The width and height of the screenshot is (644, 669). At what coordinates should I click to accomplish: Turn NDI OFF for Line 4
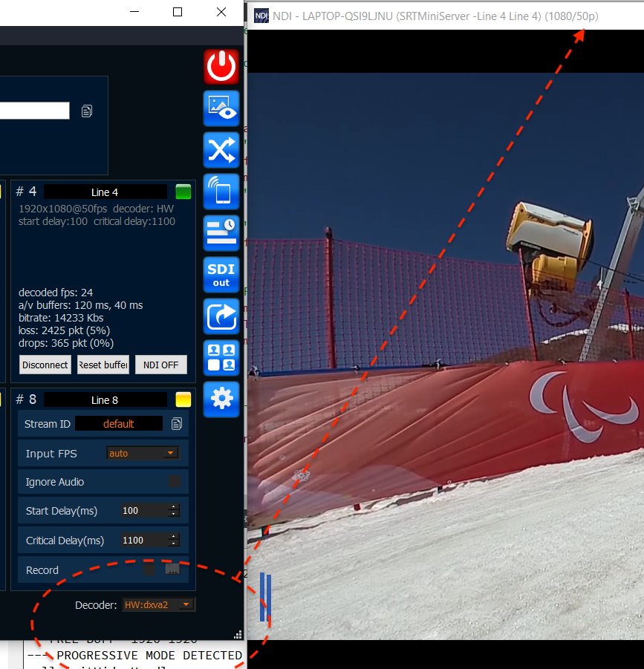point(161,365)
